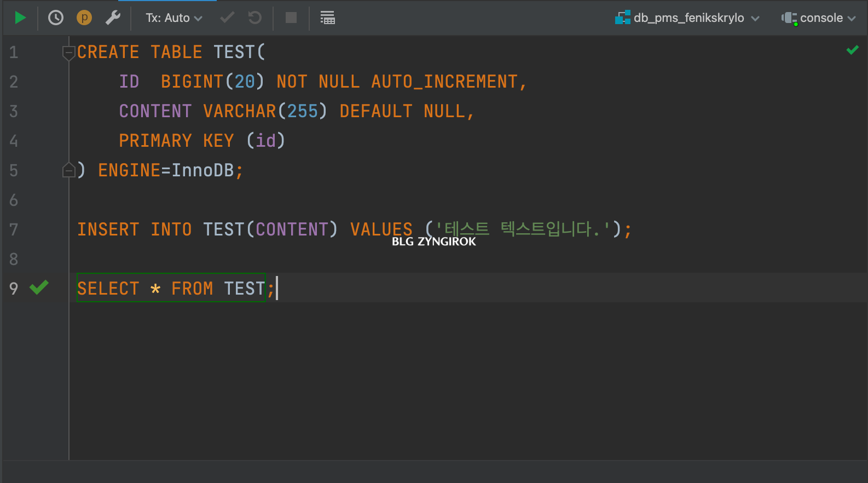The height and width of the screenshot is (483, 868).
Task: Click FROM keyword on line 9
Action: coord(192,289)
